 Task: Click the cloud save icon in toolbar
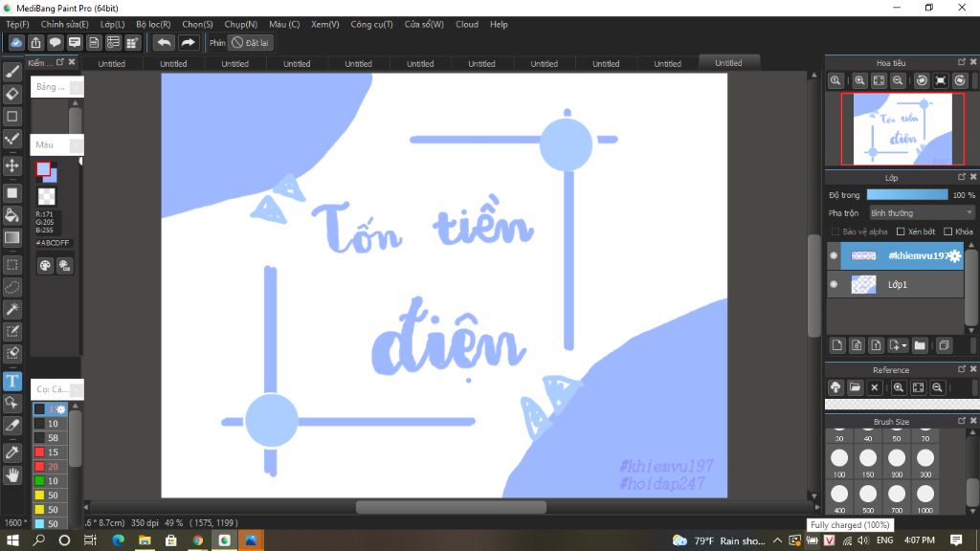16,42
